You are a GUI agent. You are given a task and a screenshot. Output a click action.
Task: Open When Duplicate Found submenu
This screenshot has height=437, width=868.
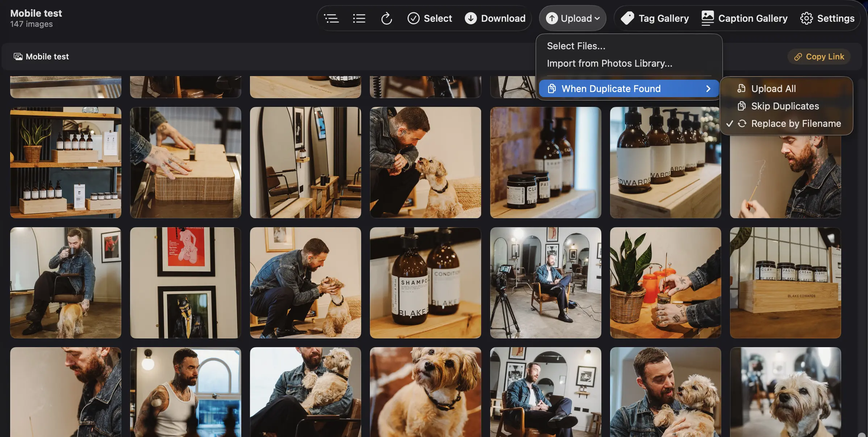611,89
